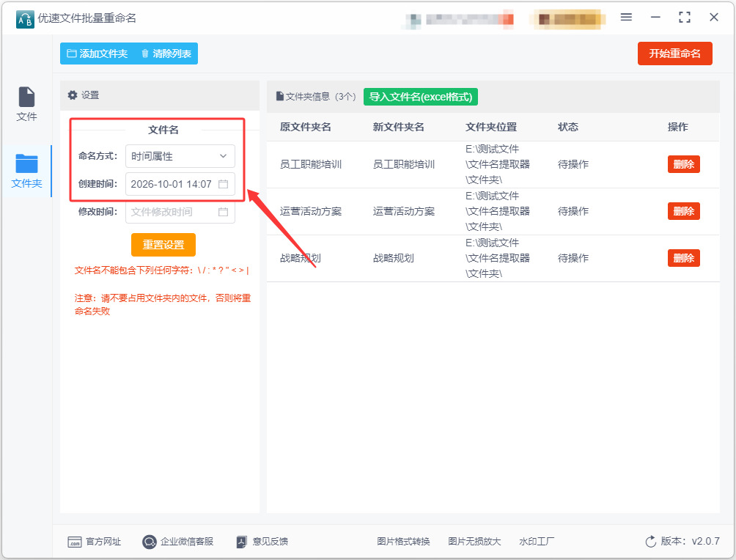Click the 新文件夹名 column header
This screenshot has height=560, width=736.
point(399,127)
